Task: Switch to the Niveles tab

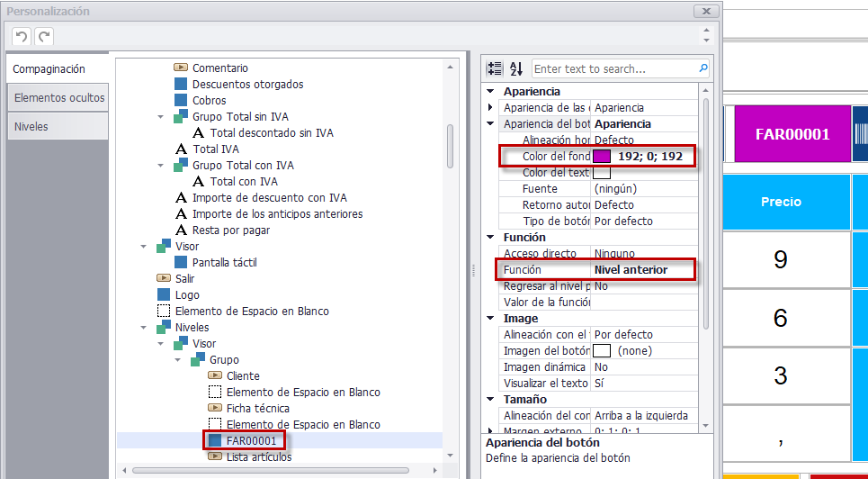Action: point(58,126)
